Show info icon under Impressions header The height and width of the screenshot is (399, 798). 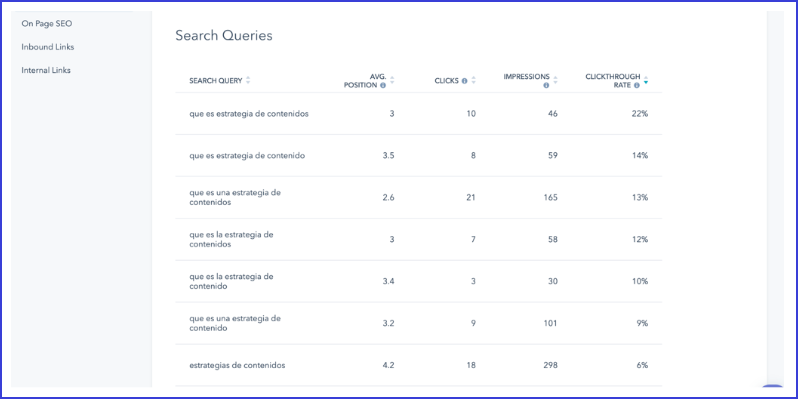546,86
